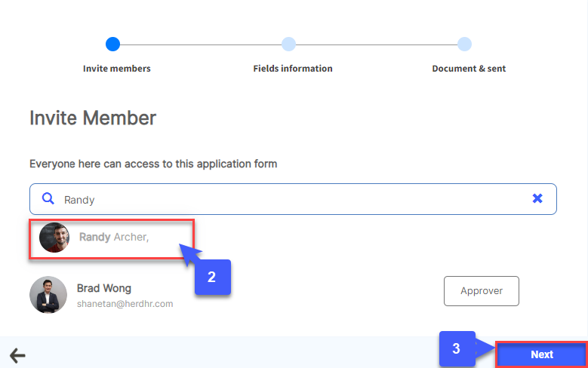
Task: Choose the Randy Archer search suggestion
Action: click(x=113, y=238)
